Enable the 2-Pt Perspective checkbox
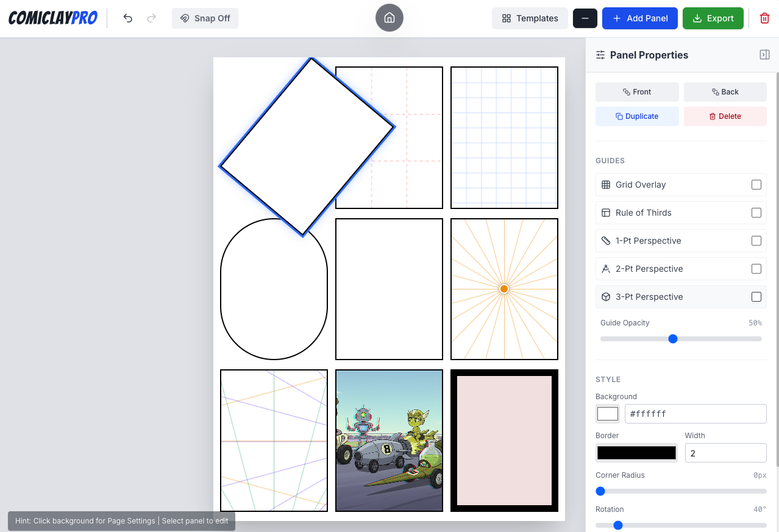Screen dimensions: 779x532 [x=756, y=269]
